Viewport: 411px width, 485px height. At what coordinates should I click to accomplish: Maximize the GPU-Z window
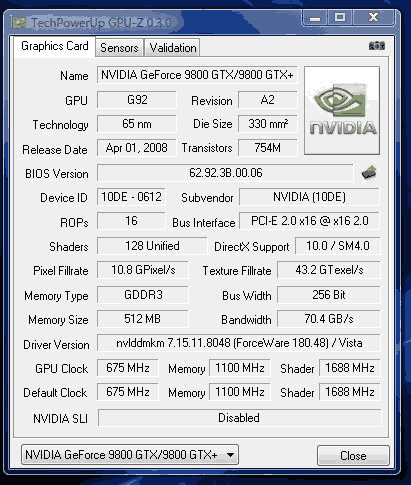click(x=340, y=17)
